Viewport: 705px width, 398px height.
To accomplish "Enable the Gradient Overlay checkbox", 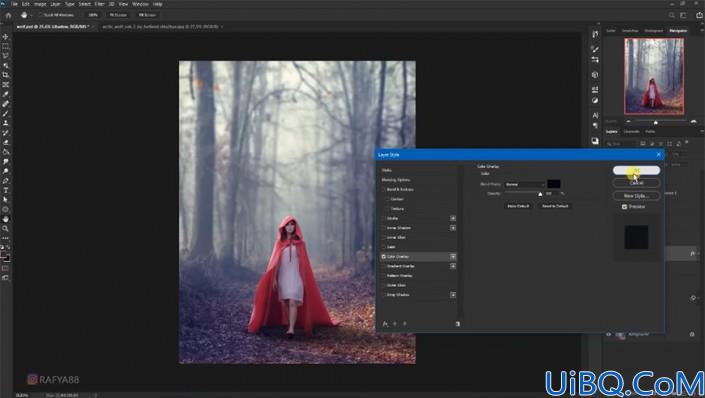I will [384, 266].
